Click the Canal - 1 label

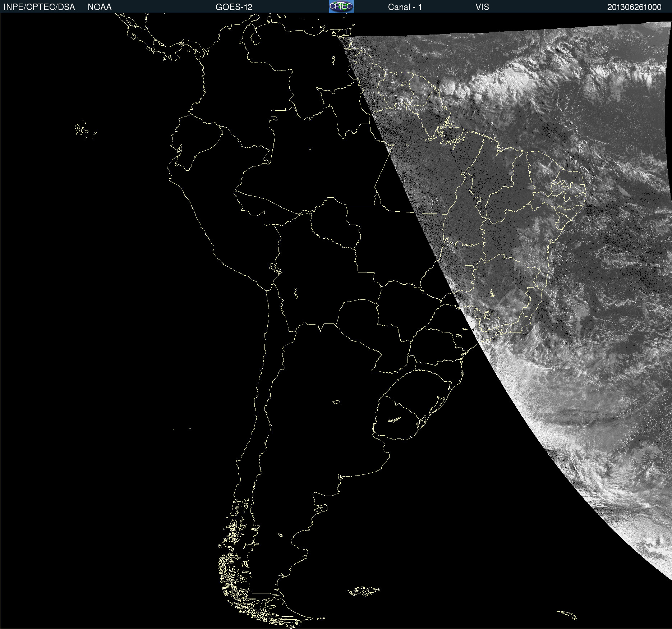405,7
